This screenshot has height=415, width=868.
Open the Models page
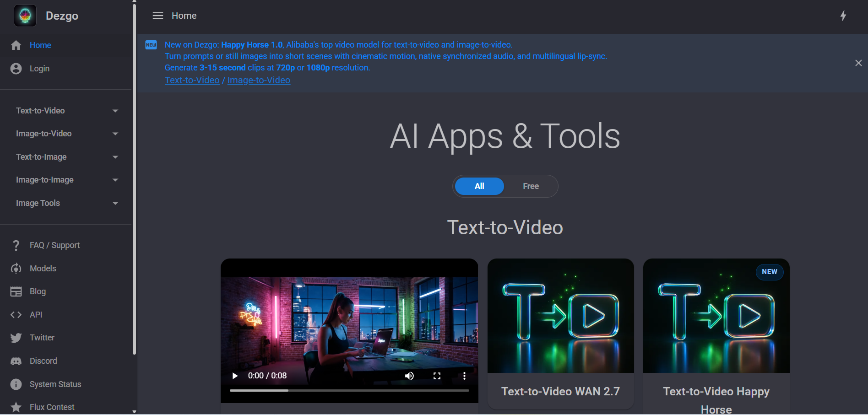click(66, 269)
